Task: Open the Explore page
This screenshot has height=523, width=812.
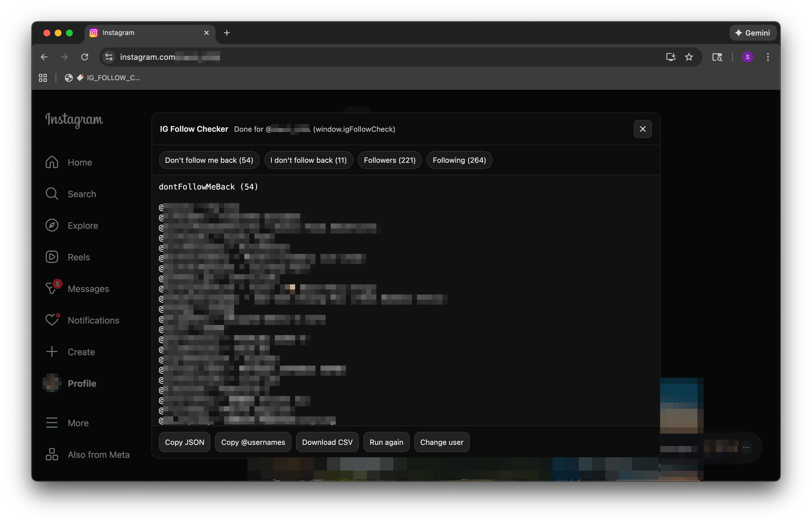Action: [82, 225]
